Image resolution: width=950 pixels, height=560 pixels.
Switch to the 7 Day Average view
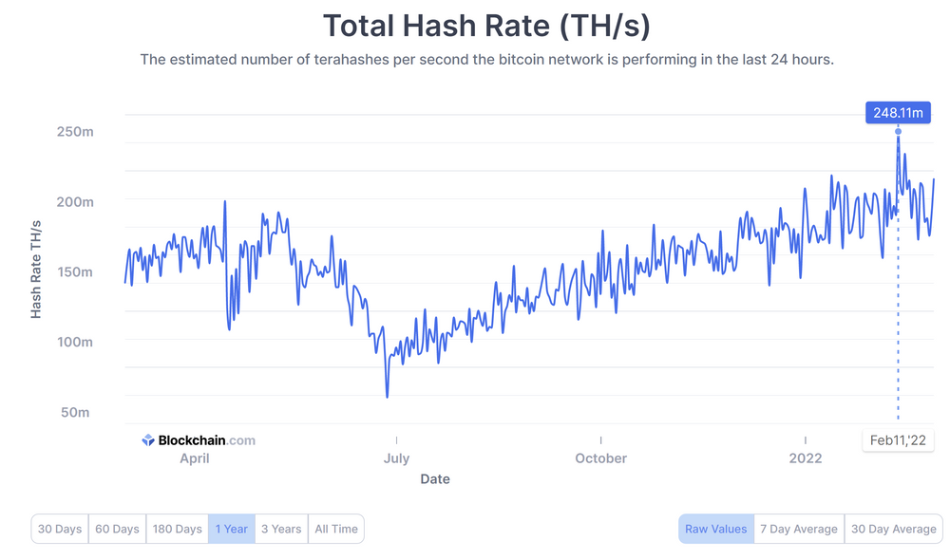click(x=798, y=529)
